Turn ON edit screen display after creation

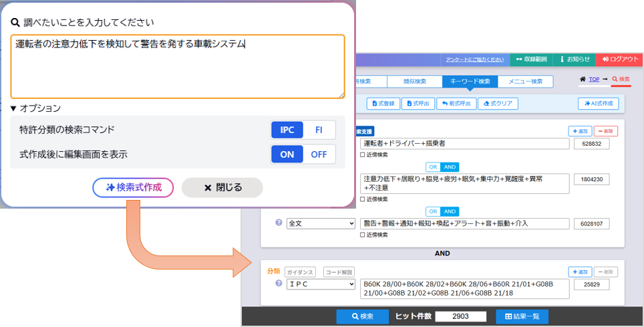pos(287,154)
